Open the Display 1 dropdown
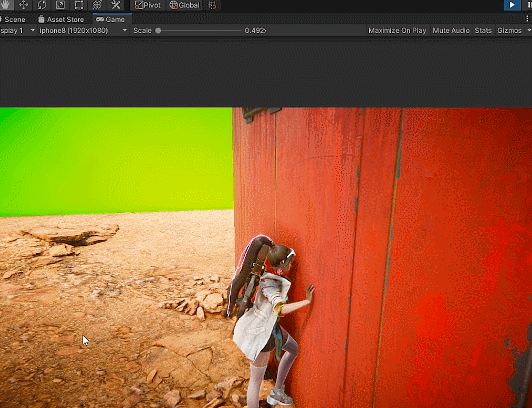This screenshot has height=408, width=532. [17, 31]
